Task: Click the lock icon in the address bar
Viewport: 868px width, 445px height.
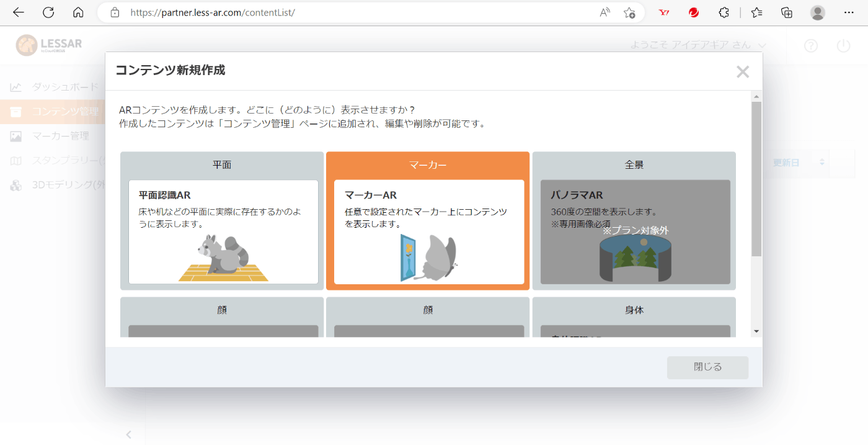Action: [x=114, y=12]
